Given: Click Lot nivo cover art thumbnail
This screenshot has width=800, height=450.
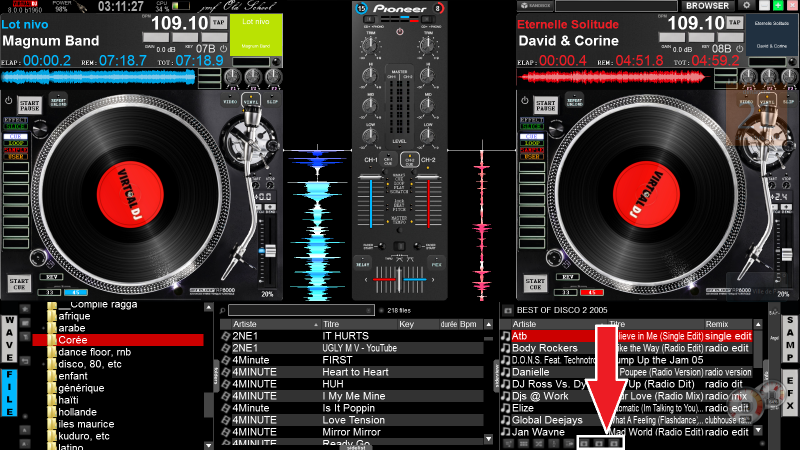Looking at the screenshot, I should click(x=256, y=35).
